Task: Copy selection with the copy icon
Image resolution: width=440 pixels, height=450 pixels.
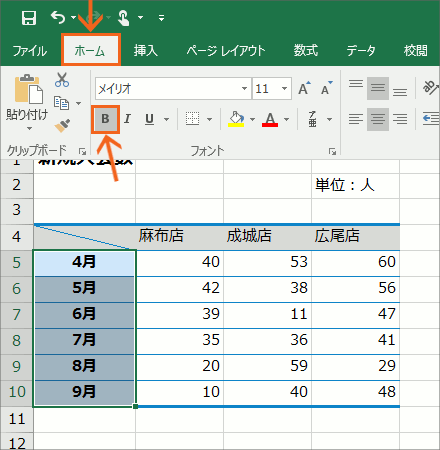Action: 61,103
